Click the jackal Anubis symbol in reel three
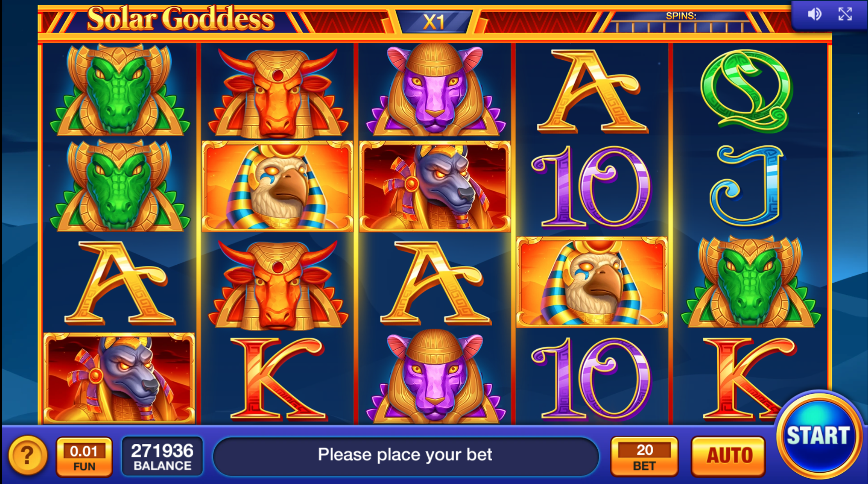Screen dimensions: 868x484 click(435, 187)
